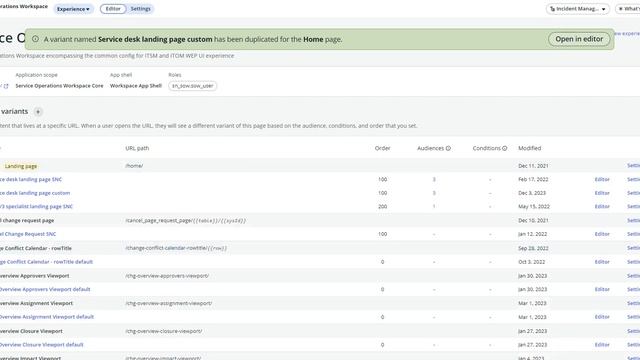
Task: Click the Modified column header
Action: coord(529,148)
